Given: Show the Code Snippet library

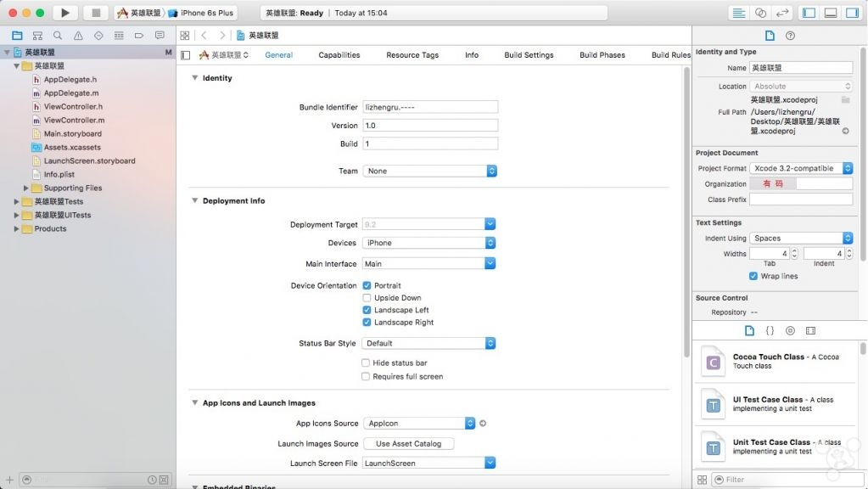Looking at the screenshot, I should tap(770, 330).
